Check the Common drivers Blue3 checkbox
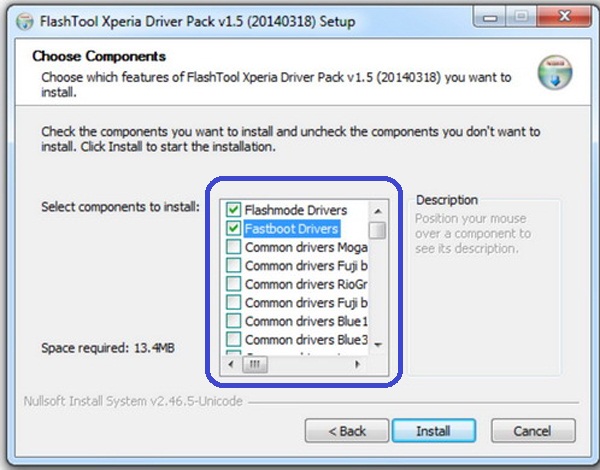600x470 pixels. coord(233,339)
